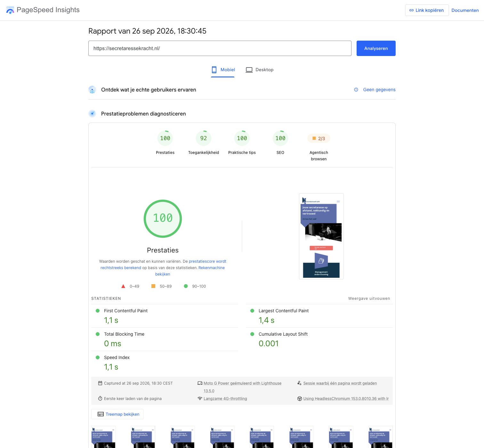Click the First Contentful Paint metric
This screenshot has height=448, width=484.
click(165, 316)
